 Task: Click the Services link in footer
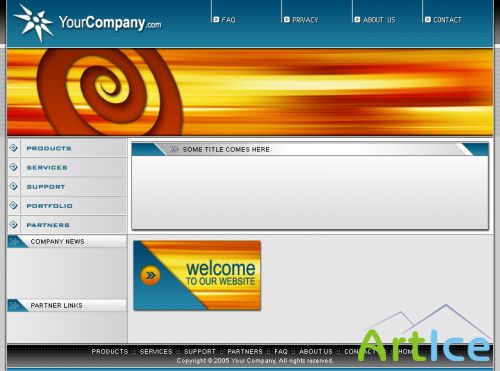(x=156, y=352)
